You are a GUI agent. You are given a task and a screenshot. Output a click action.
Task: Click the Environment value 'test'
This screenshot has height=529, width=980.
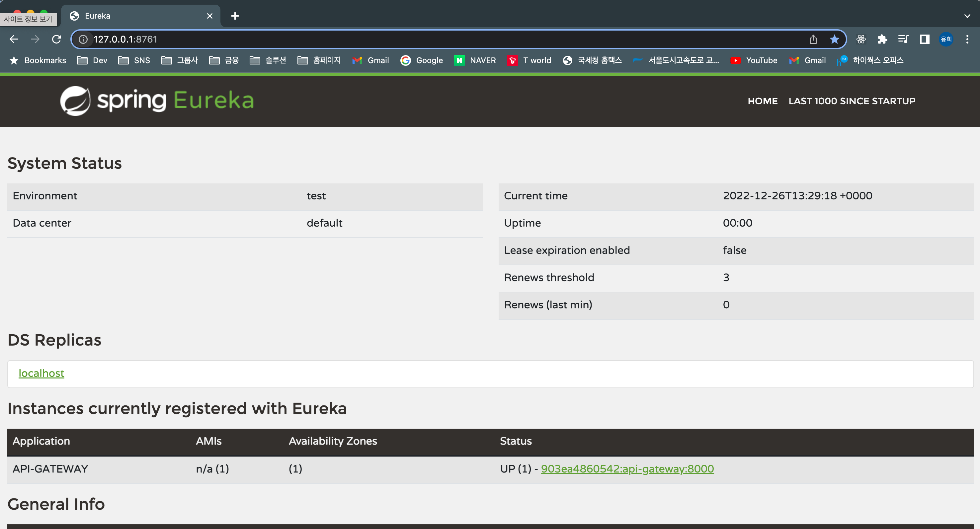point(316,196)
